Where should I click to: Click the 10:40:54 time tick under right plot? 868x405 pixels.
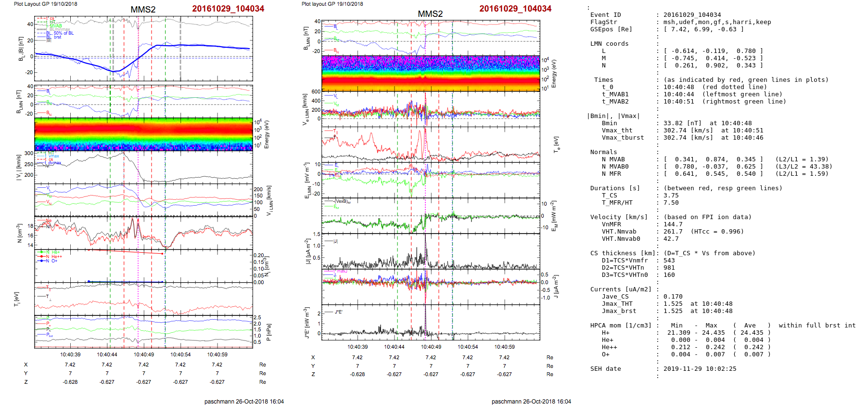pos(468,347)
